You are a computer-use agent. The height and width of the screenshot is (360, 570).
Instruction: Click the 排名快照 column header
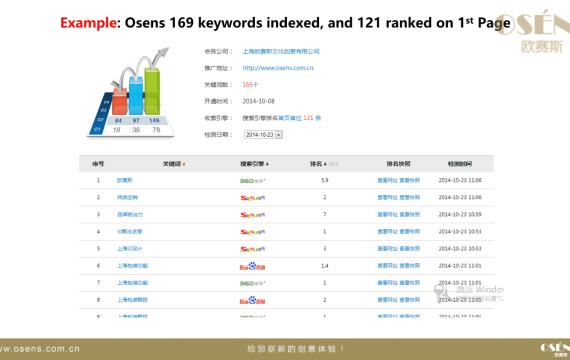coord(398,164)
